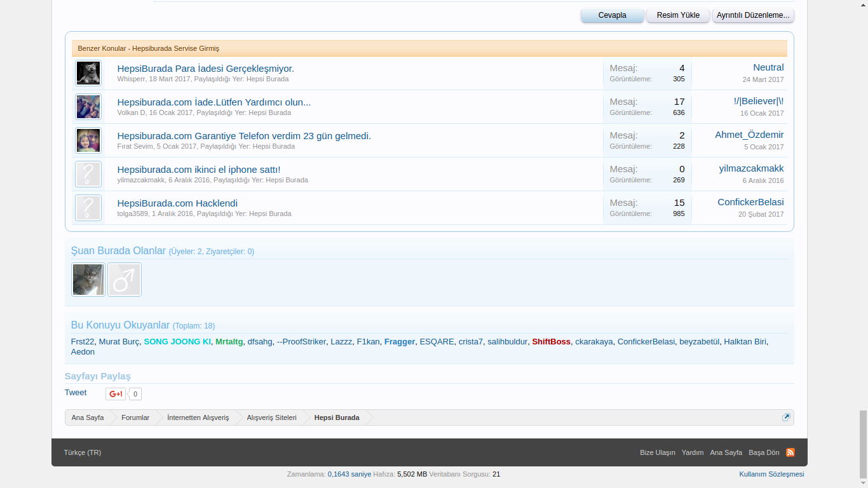Screen dimensions: 868x488
Task: Open last poster !/|Believer|\! profile
Action: click(x=759, y=101)
